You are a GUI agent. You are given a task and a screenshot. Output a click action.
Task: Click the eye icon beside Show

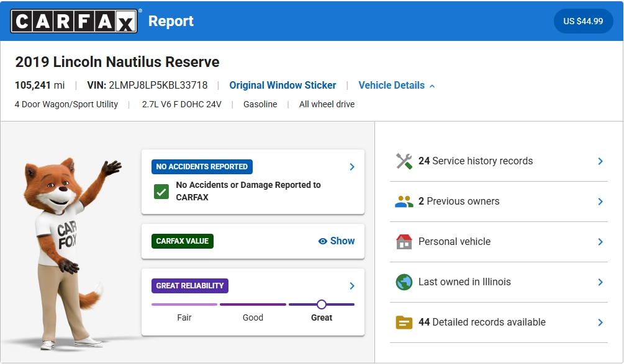(x=322, y=241)
